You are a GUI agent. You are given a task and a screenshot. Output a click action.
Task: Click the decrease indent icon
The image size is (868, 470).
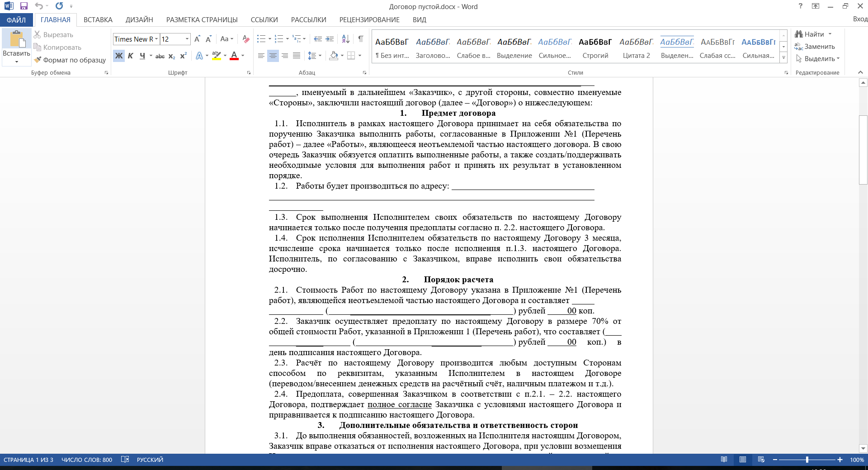(318, 39)
